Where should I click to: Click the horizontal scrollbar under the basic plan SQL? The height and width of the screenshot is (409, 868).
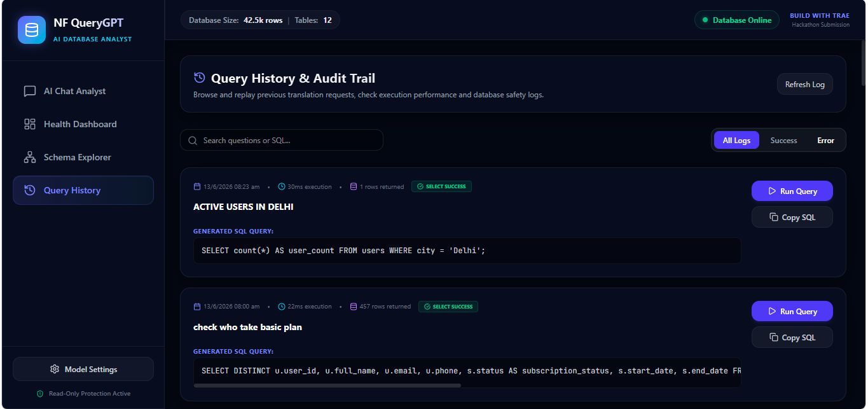[327, 385]
